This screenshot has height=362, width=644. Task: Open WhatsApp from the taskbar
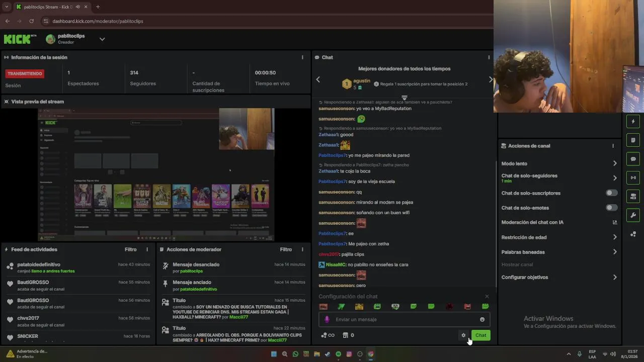[295, 354]
